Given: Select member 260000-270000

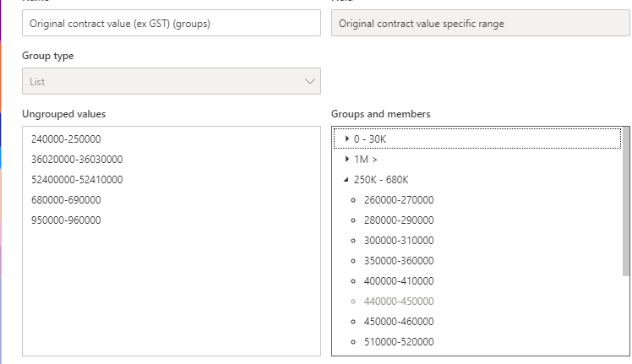Looking at the screenshot, I should pyautogui.click(x=399, y=200).
